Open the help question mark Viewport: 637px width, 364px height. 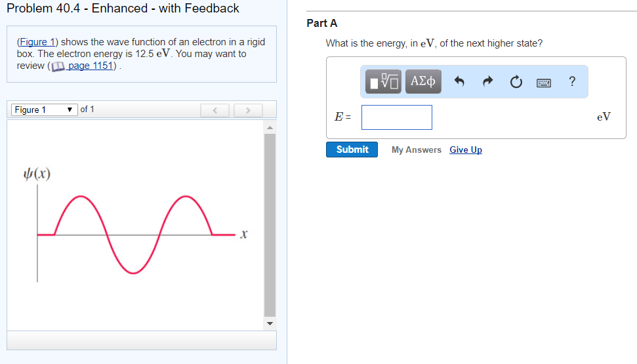572,81
